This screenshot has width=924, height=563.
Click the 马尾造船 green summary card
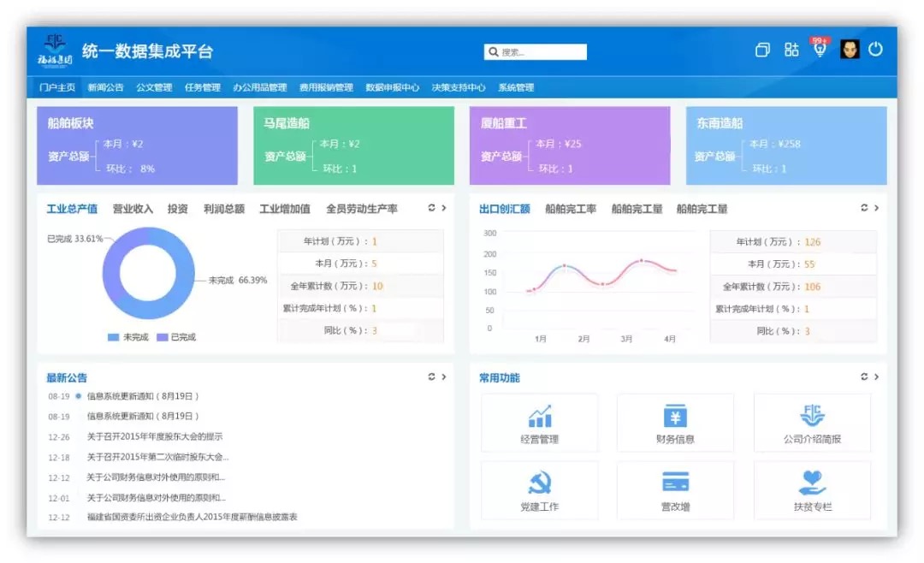click(x=353, y=145)
